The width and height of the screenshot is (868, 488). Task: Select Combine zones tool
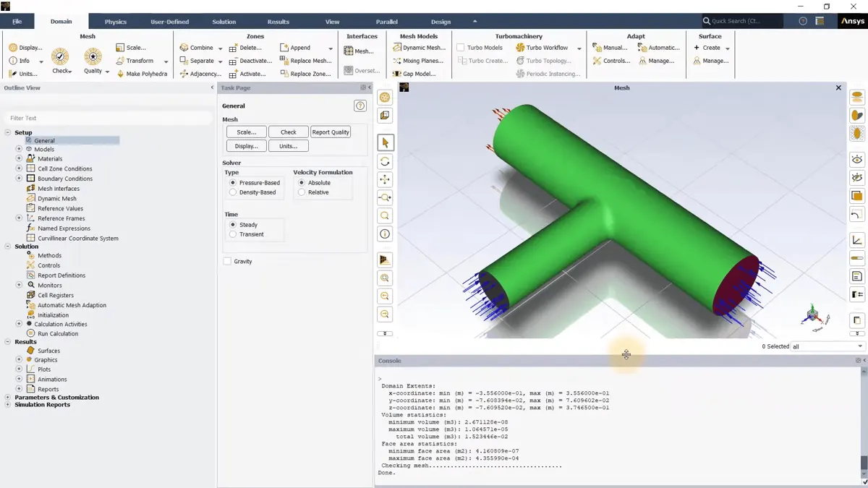click(x=196, y=48)
